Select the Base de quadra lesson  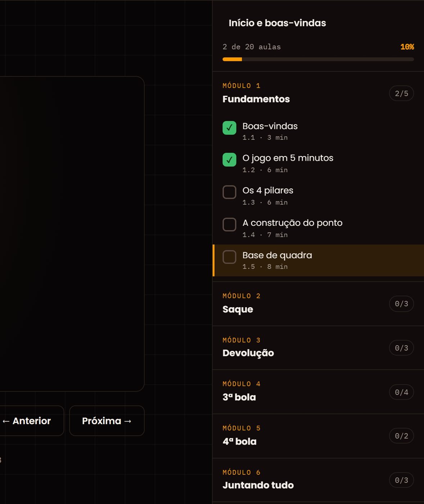[x=318, y=260]
